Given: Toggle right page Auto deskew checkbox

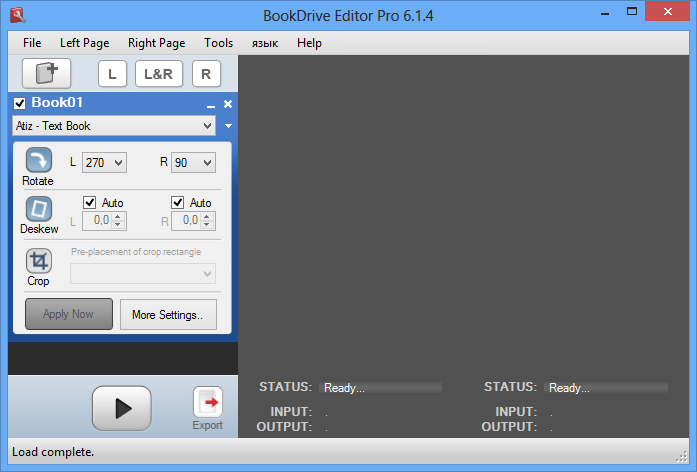Looking at the screenshot, I should (177, 202).
